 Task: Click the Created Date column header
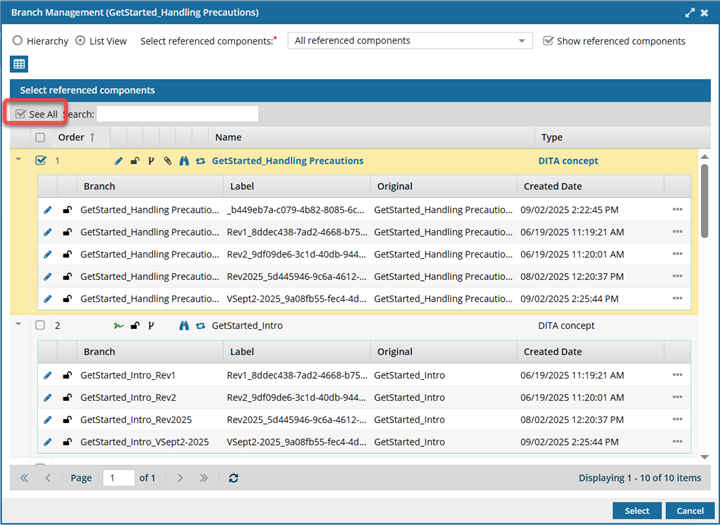tap(554, 186)
